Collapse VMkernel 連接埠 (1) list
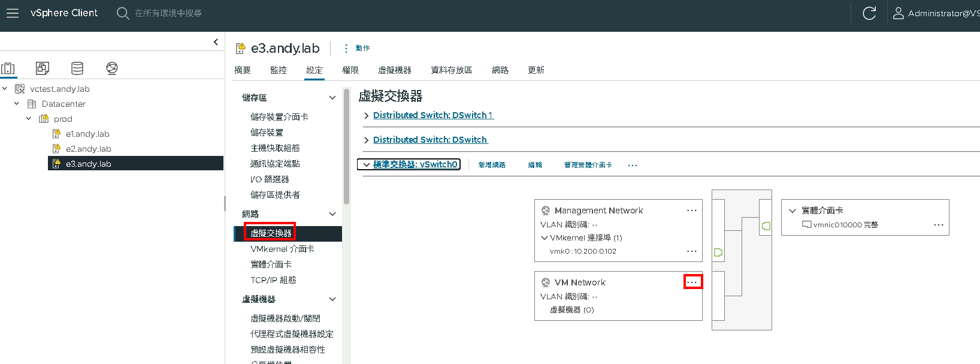This screenshot has width=980, height=364. 545,238
